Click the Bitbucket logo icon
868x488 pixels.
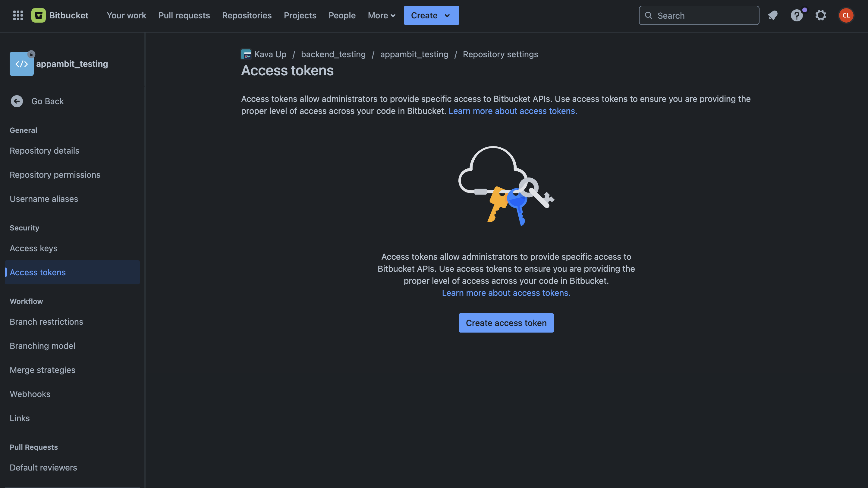38,15
